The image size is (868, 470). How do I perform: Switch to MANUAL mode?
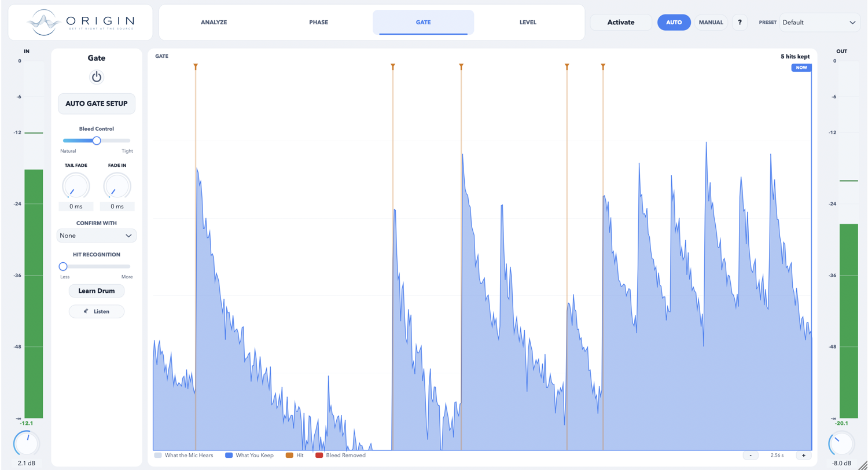coord(711,23)
